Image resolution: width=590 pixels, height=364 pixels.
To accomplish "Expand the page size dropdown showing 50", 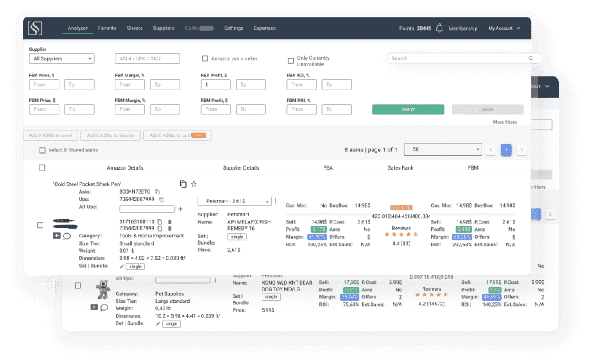I will click(443, 150).
